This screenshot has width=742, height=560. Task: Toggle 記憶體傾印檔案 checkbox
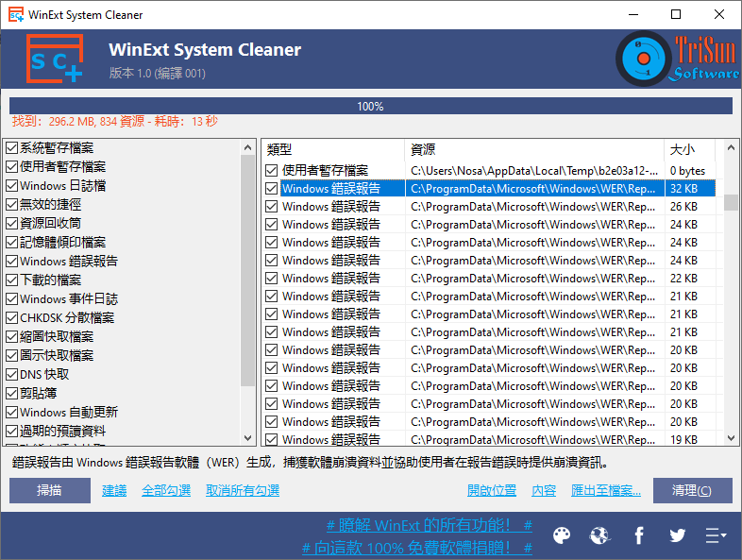click(x=12, y=243)
